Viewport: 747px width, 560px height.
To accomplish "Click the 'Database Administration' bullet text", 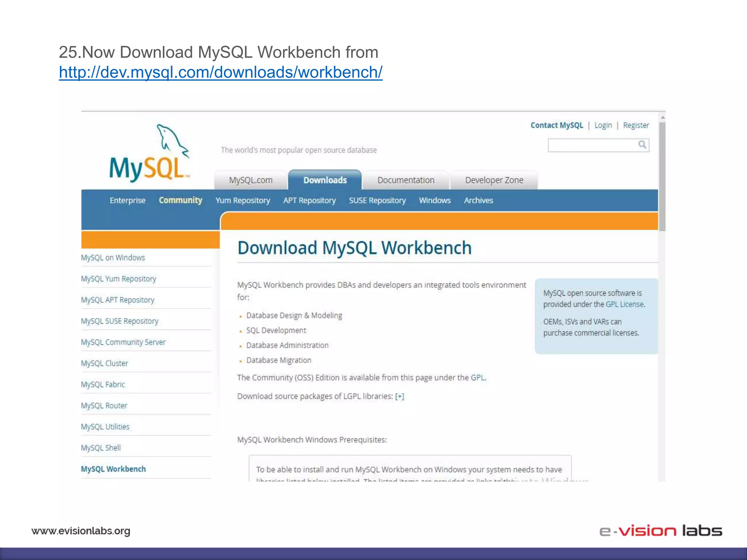I will point(287,346).
